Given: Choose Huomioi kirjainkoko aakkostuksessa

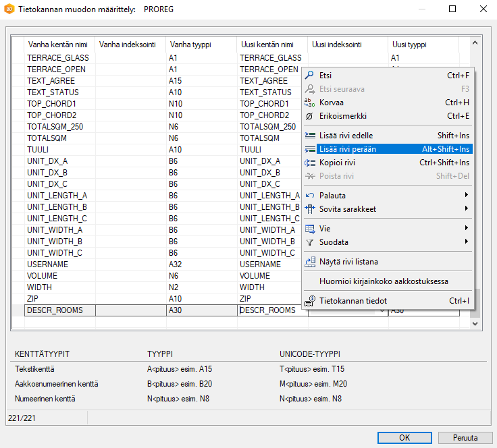Looking at the screenshot, I should tap(384, 281).
